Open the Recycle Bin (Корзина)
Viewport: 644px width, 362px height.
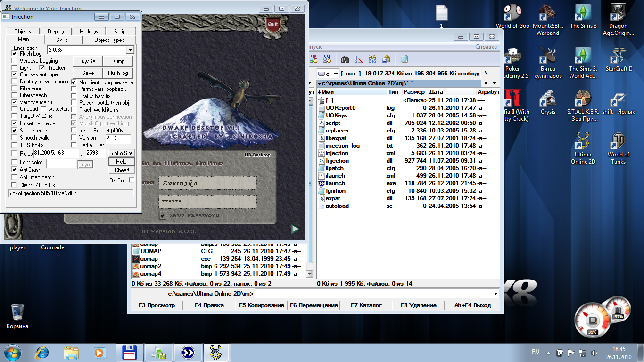17,316
